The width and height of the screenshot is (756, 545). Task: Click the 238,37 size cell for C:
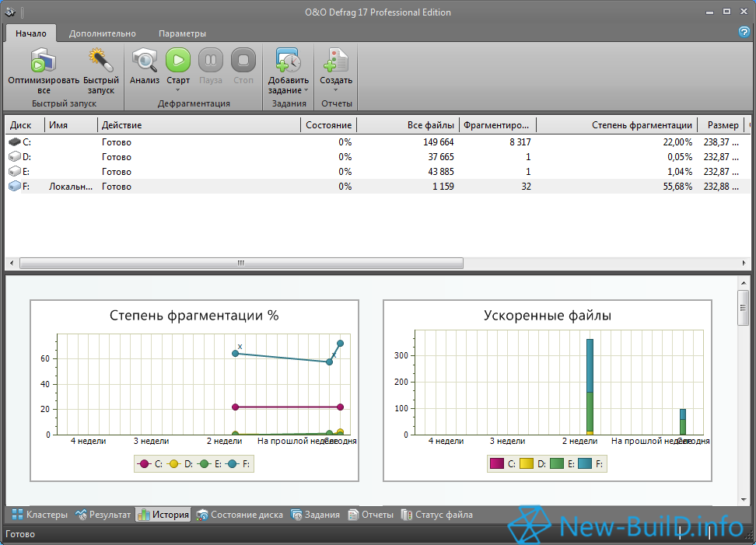pyautogui.click(x=721, y=142)
